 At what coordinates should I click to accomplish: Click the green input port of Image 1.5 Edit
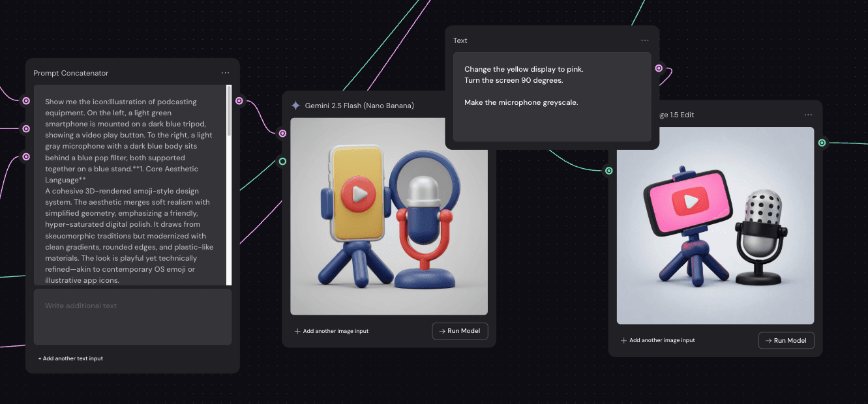(x=608, y=171)
